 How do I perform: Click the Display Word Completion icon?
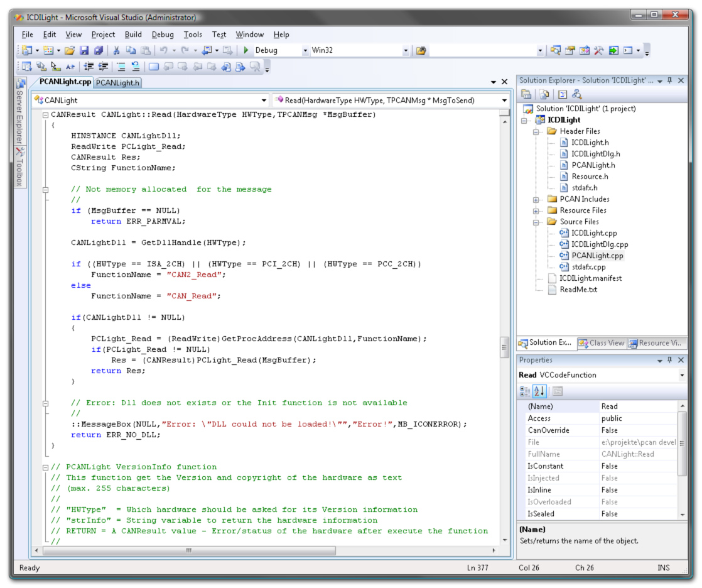click(70, 67)
